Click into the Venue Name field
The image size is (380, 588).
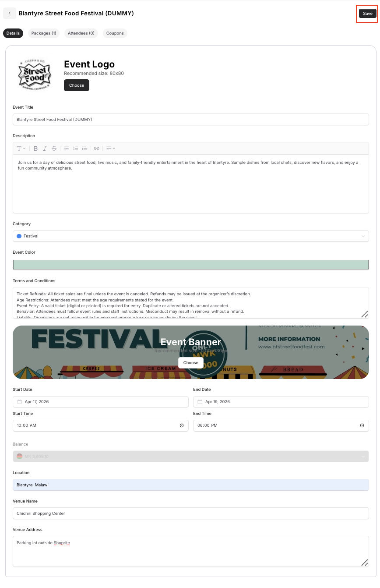pyautogui.click(x=191, y=514)
